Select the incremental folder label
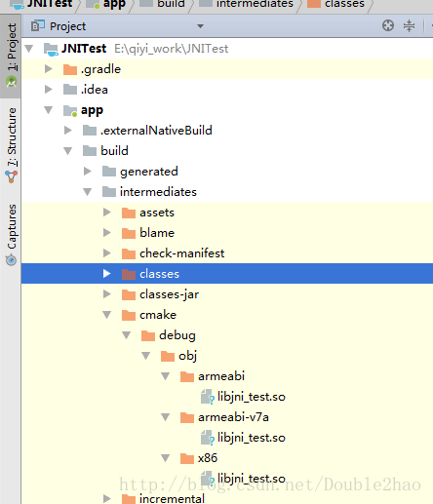433x504 pixels. 172,498
